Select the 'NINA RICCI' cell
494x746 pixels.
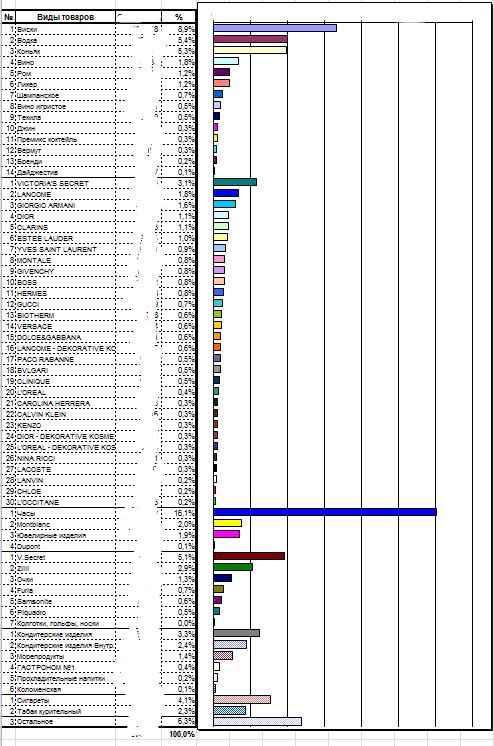pos(66,458)
